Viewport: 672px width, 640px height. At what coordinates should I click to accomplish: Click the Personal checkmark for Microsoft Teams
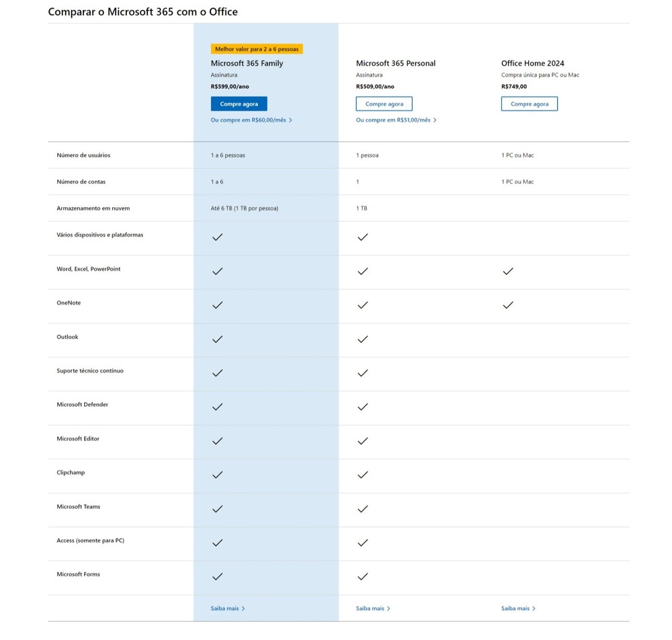click(363, 510)
